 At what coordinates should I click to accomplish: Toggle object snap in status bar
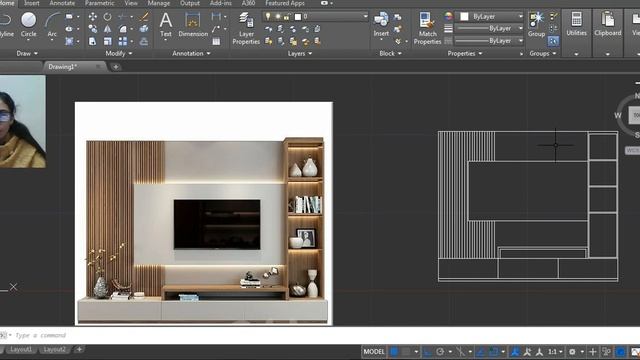[x=493, y=351]
